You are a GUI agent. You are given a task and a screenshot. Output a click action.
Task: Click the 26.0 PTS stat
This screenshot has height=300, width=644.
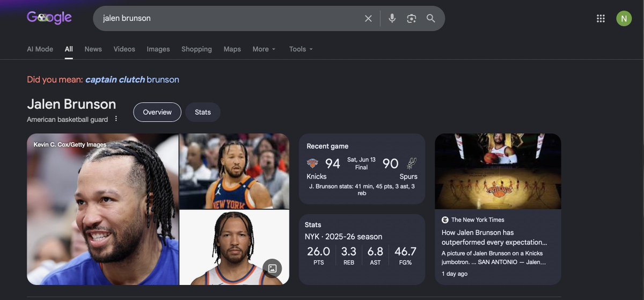[318, 255]
